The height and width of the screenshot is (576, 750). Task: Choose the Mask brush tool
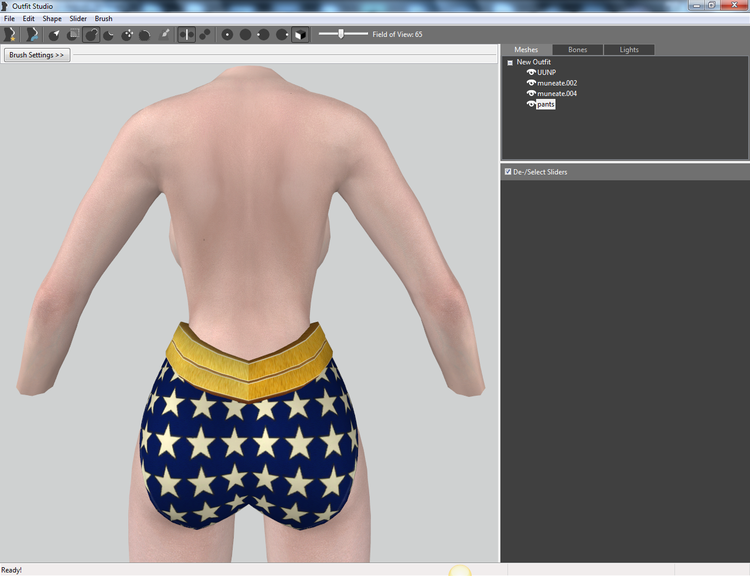72,34
